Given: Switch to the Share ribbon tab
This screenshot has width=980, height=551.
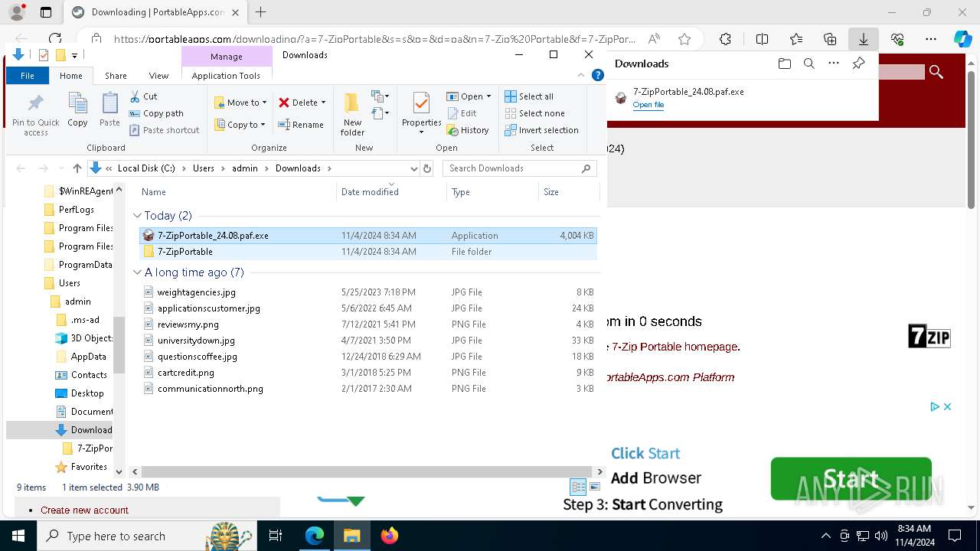Looking at the screenshot, I should (116, 76).
